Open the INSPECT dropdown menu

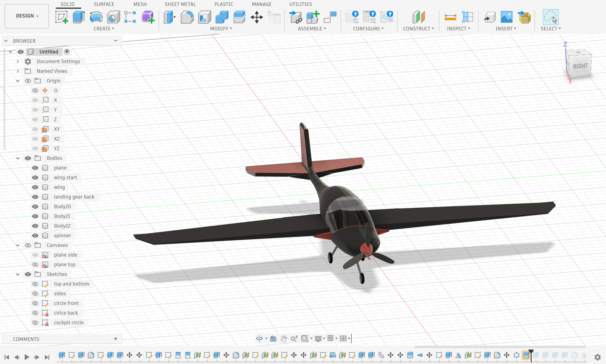pos(459,29)
